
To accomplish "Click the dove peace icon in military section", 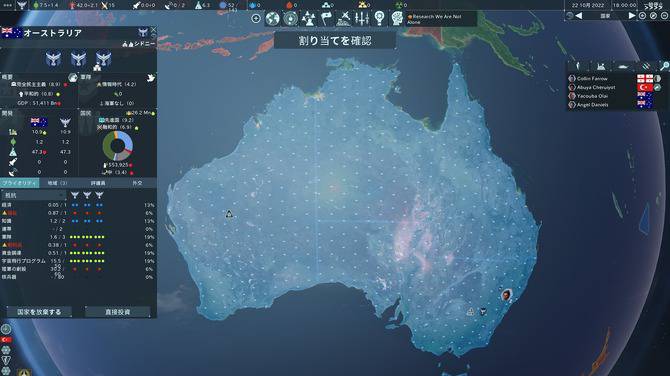I will [151, 78].
